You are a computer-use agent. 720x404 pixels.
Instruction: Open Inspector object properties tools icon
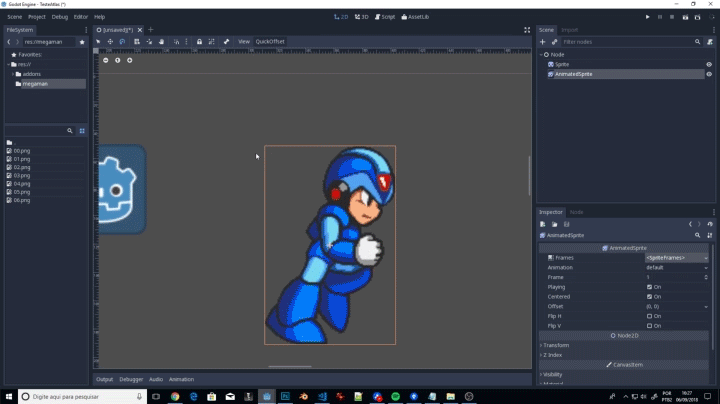click(710, 235)
